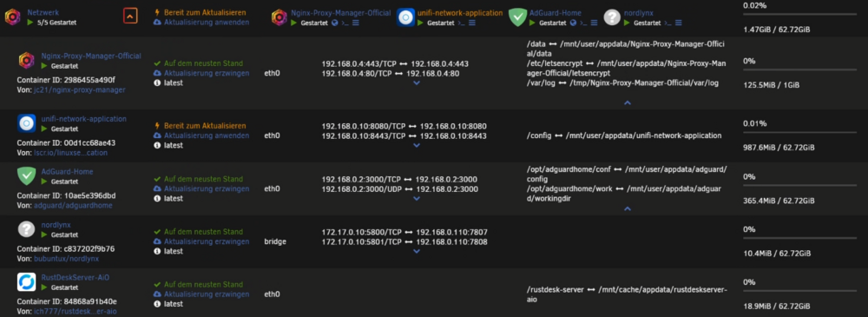868x317 pixels.
Task: Click nordlynx row question mark icon
Action: (26, 229)
